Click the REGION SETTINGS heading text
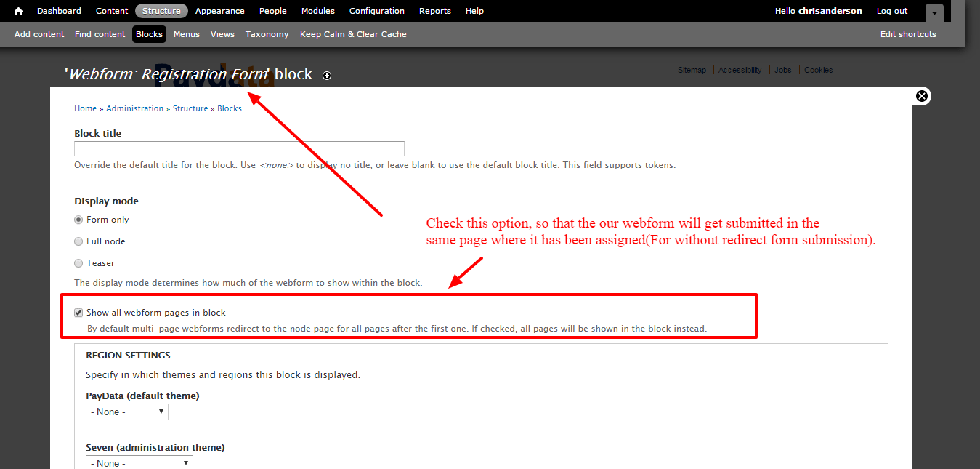The width and height of the screenshot is (980, 469). 128,356
